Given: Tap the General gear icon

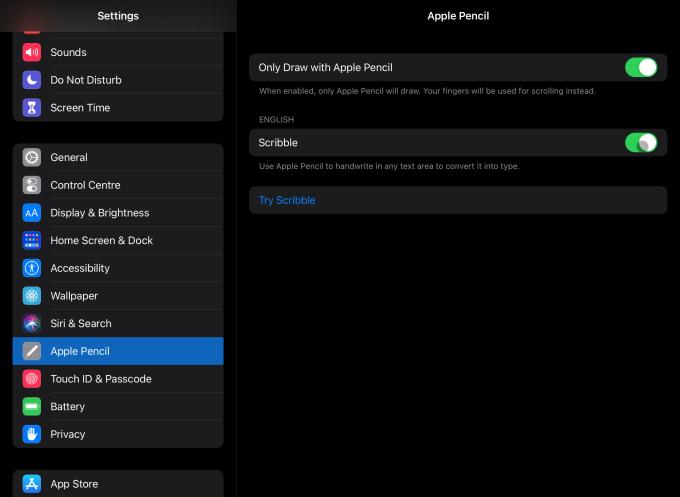Looking at the screenshot, I should [x=32, y=157].
